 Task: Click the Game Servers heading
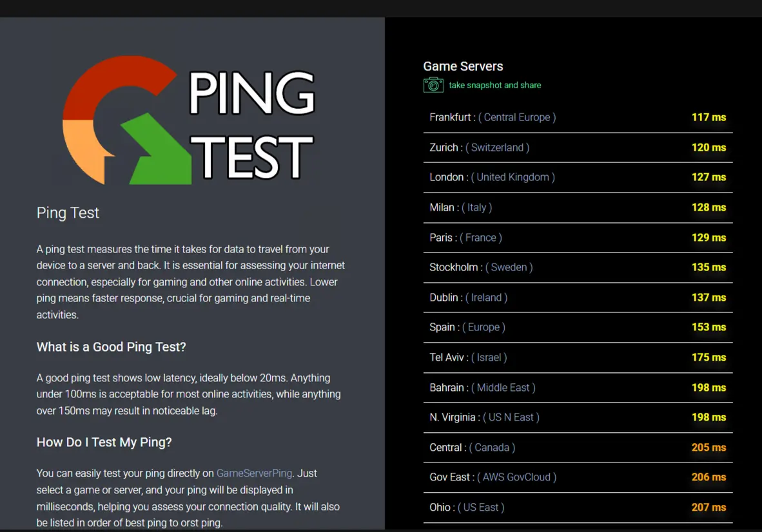coord(463,66)
